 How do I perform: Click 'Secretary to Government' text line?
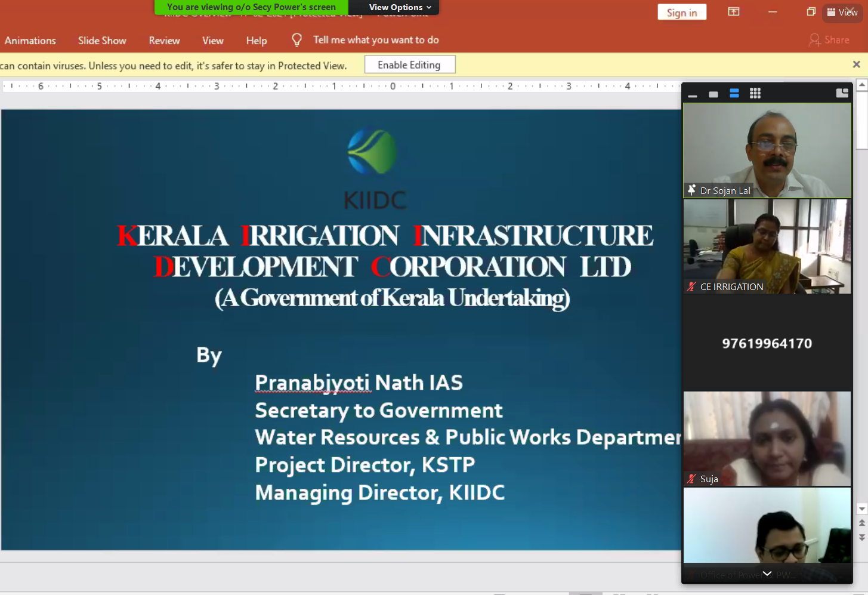pos(379,411)
